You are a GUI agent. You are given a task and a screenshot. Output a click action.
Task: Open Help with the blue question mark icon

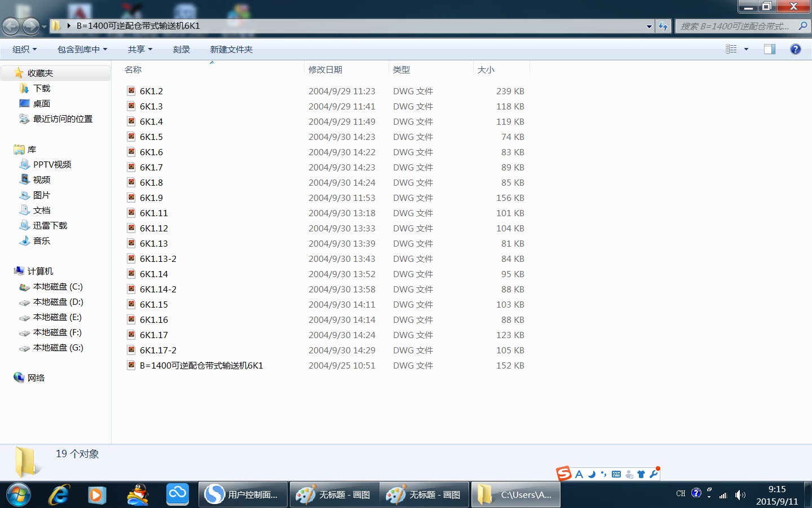tap(796, 49)
